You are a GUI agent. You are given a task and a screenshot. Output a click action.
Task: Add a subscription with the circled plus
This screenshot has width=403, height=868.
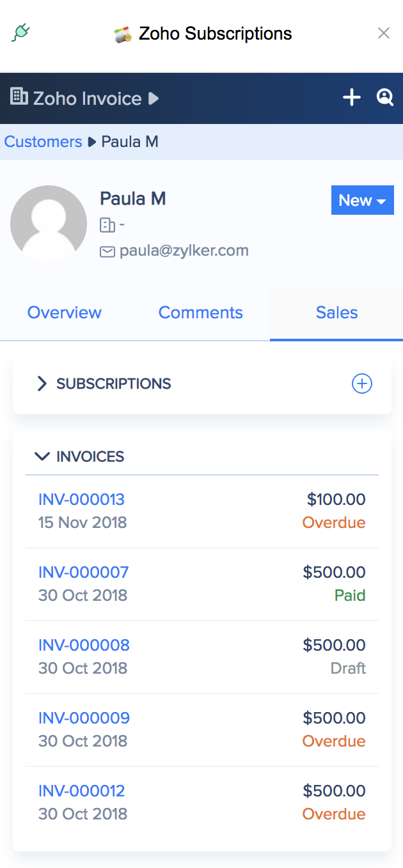point(362,384)
